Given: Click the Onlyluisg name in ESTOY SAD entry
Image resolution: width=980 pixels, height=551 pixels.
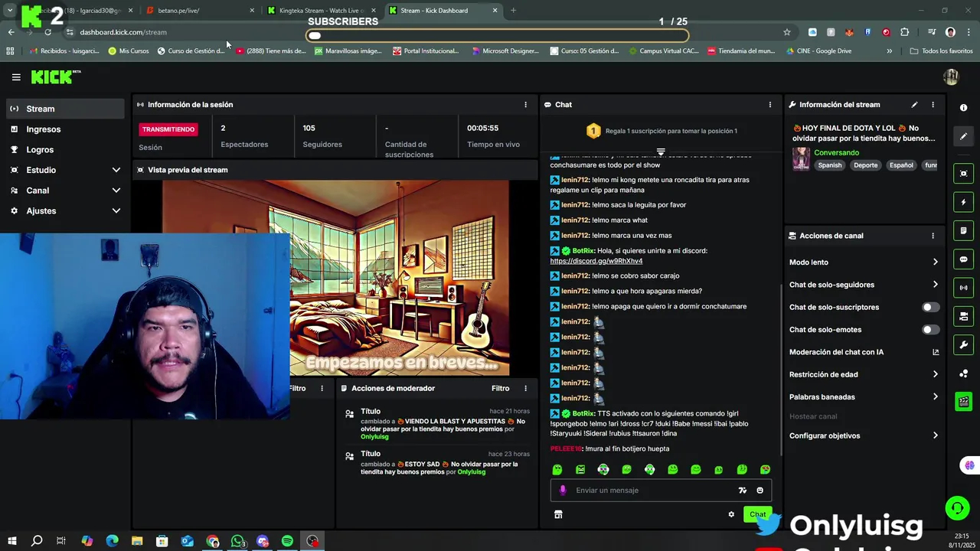Looking at the screenshot, I should (x=472, y=472).
